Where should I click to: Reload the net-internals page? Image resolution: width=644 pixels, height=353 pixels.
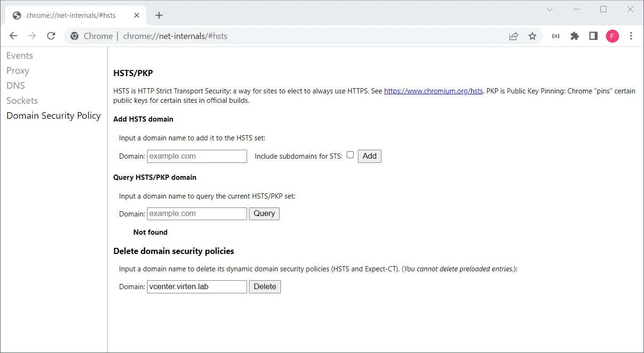point(51,36)
